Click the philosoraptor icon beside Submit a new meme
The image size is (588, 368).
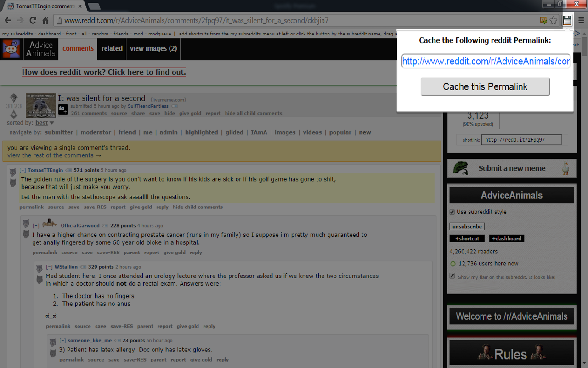tap(460, 168)
